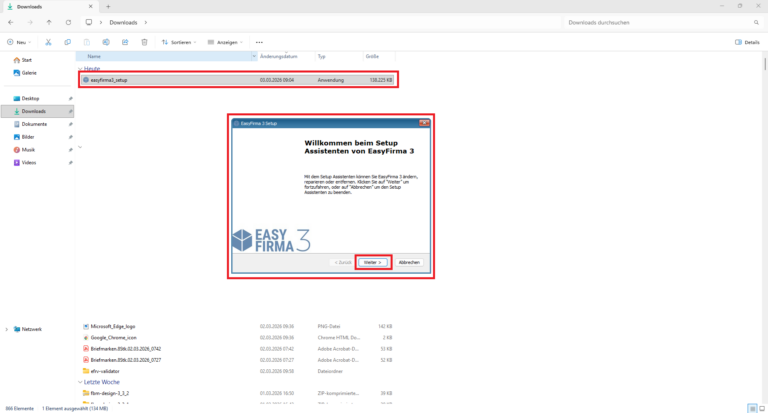Open a new Explorer tab with plus

[x=108, y=7]
